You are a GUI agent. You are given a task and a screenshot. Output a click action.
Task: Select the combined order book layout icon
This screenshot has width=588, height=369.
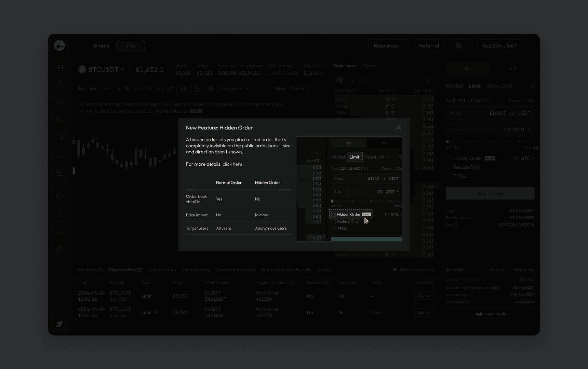339,80
